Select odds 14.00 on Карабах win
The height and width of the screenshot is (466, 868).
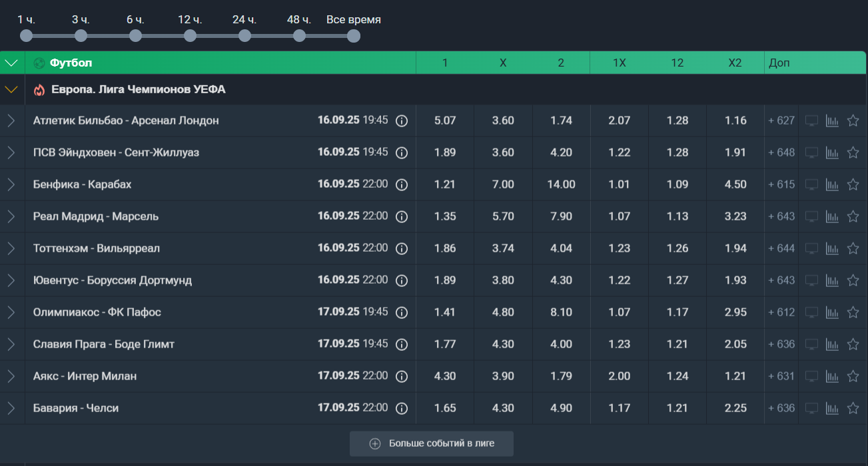561,184
